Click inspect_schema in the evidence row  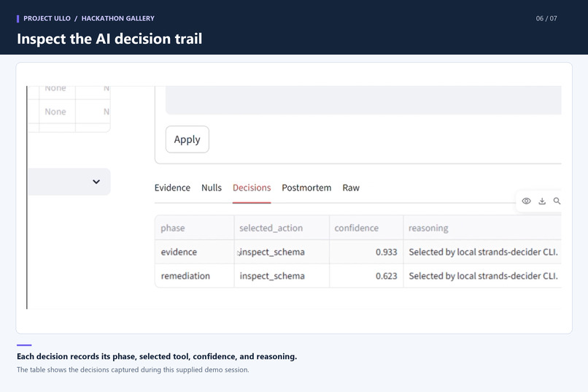click(282, 252)
